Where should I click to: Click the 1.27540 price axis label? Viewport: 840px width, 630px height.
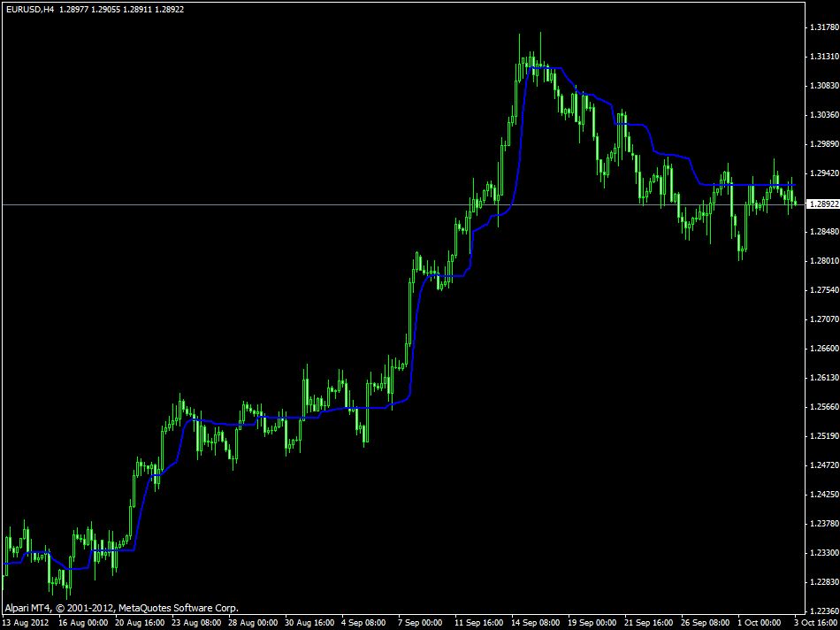coord(823,290)
